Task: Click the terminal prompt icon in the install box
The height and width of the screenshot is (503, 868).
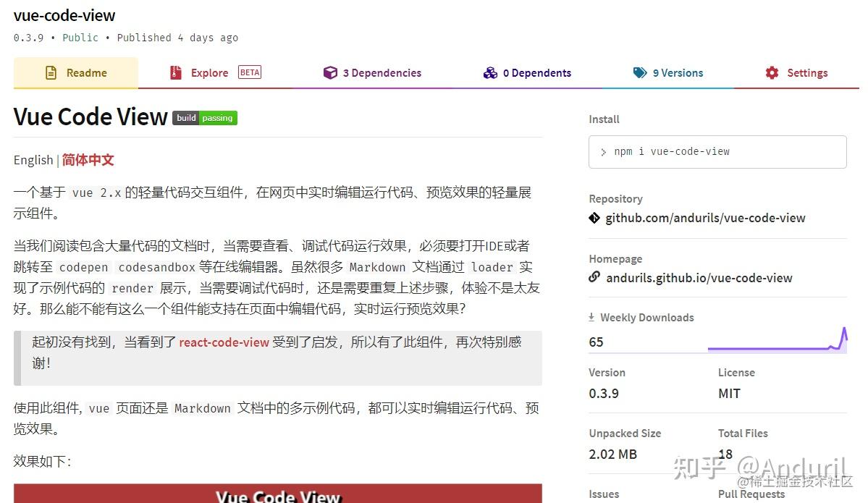Action: (x=603, y=152)
